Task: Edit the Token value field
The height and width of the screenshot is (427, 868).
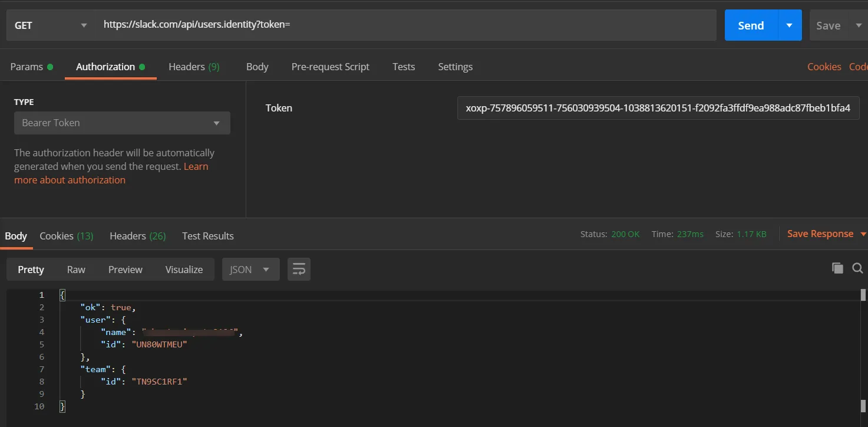Action: pos(658,108)
